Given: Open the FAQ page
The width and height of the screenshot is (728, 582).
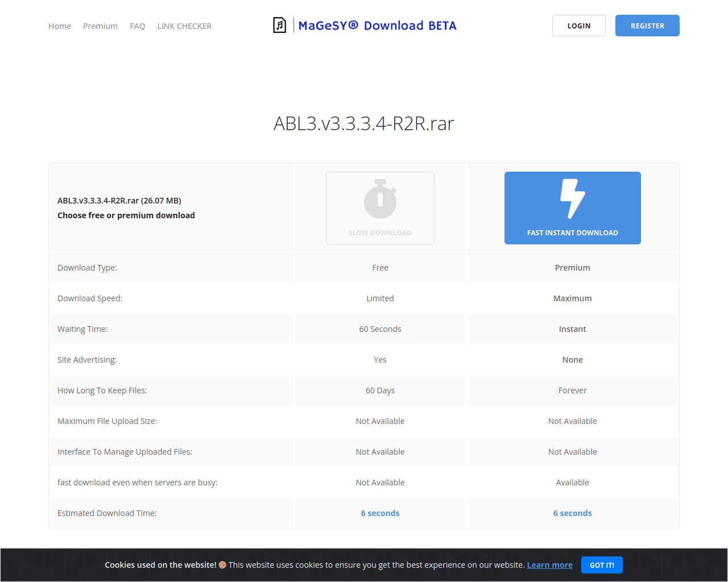Looking at the screenshot, I should [x=137, y=26].
